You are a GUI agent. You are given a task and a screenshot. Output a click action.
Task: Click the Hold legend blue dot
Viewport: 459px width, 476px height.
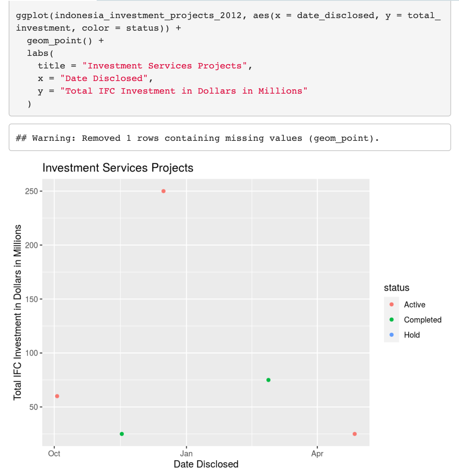coord(391,335)
